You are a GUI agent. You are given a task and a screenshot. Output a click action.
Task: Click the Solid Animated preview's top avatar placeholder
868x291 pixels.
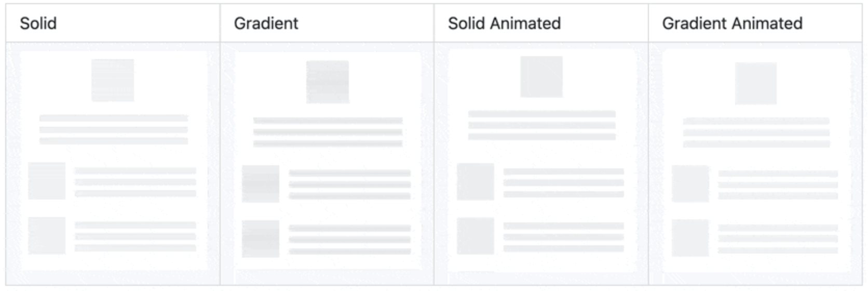[541, 76]
